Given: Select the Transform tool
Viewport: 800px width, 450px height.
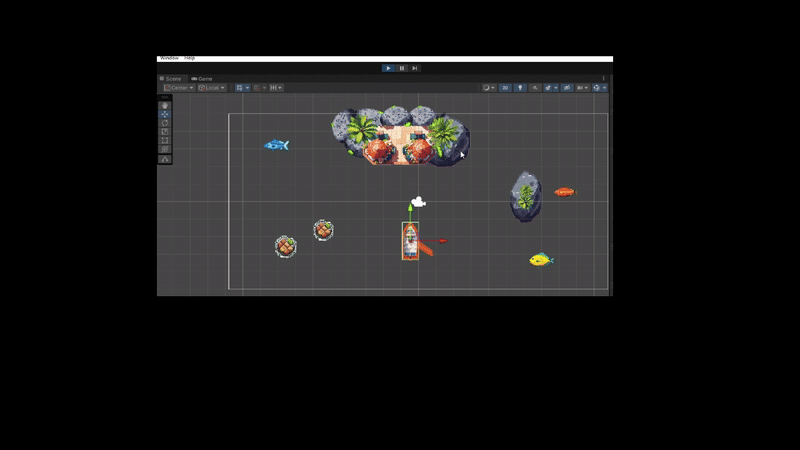Looking at the screenshot, I should 164,149.
